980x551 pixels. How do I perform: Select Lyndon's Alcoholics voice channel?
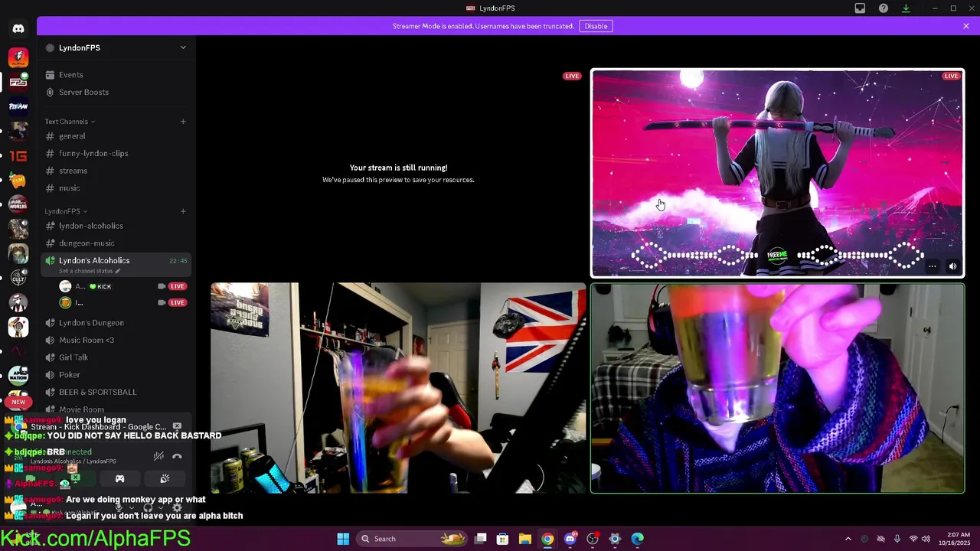(x=116, y=265)
